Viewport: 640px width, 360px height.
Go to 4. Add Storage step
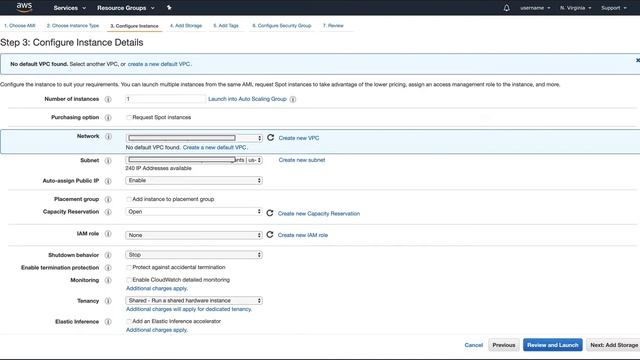[x=186, y=26]
